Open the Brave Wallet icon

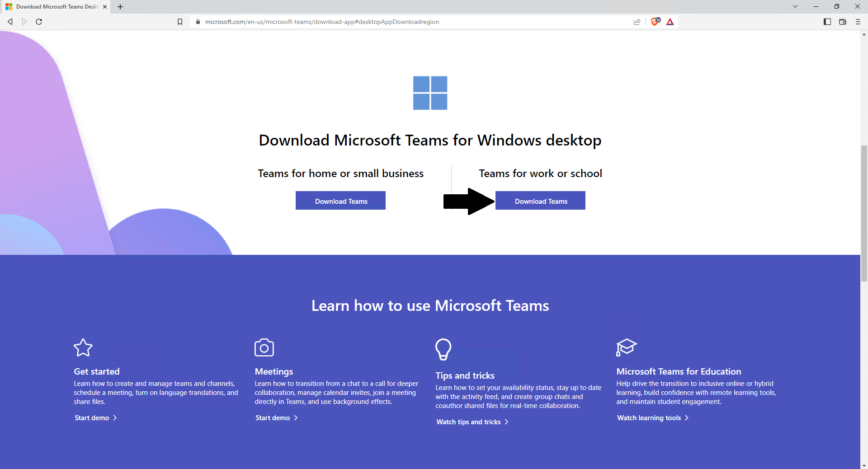click(x=843, y=22)
